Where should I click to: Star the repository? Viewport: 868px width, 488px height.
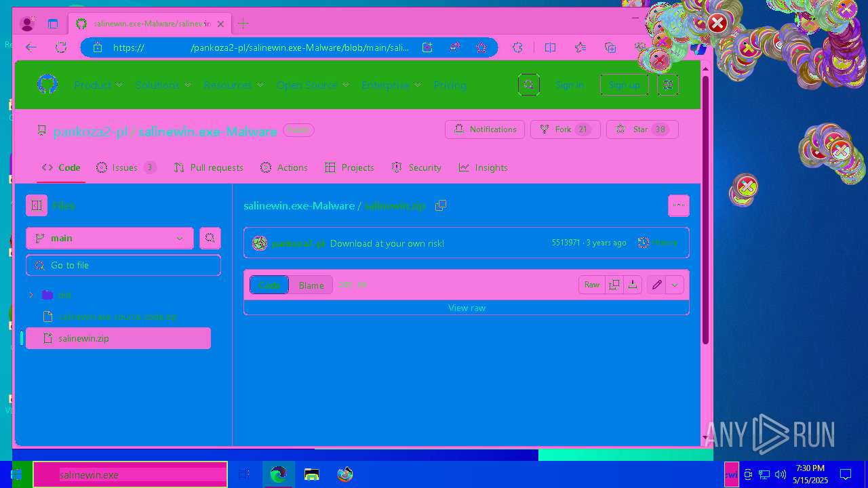pos(642,129)
